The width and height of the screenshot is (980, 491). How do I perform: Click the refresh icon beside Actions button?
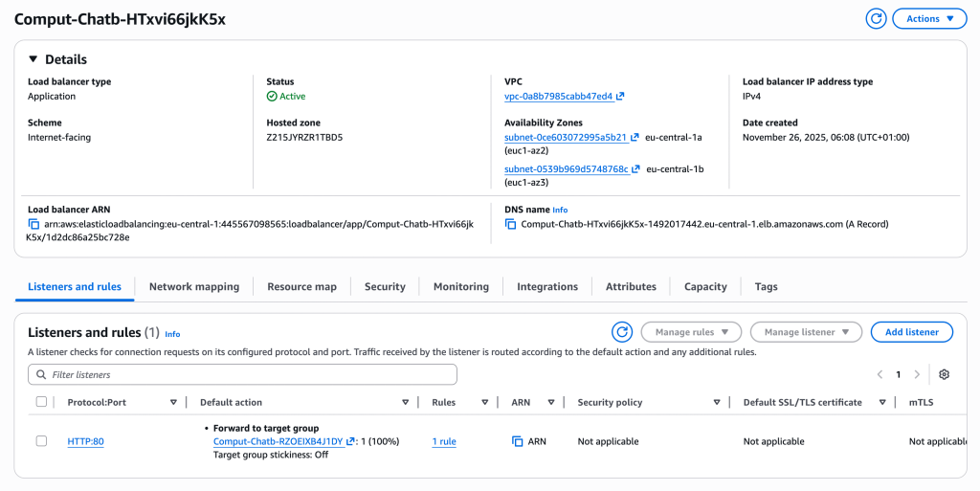(876, 18)
